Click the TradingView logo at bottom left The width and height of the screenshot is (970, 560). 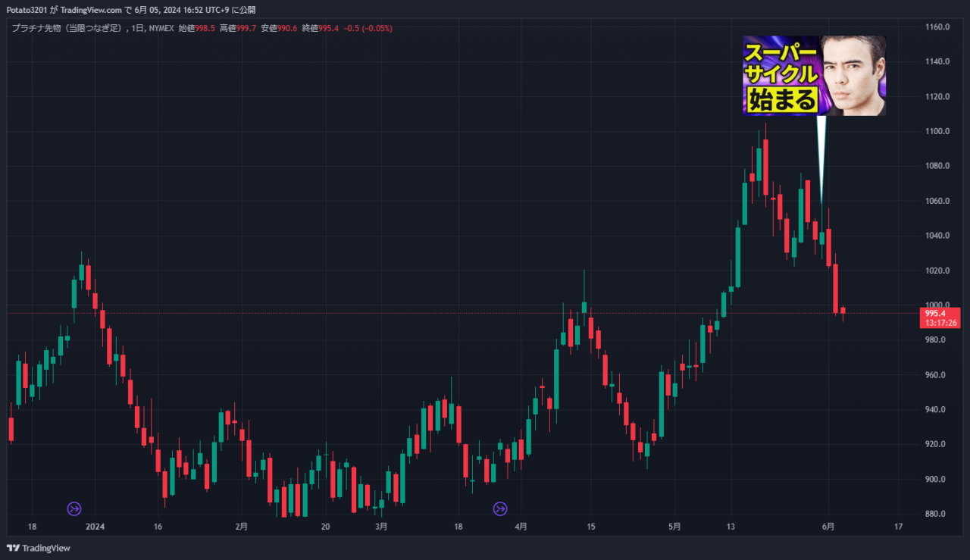(38, 548)
